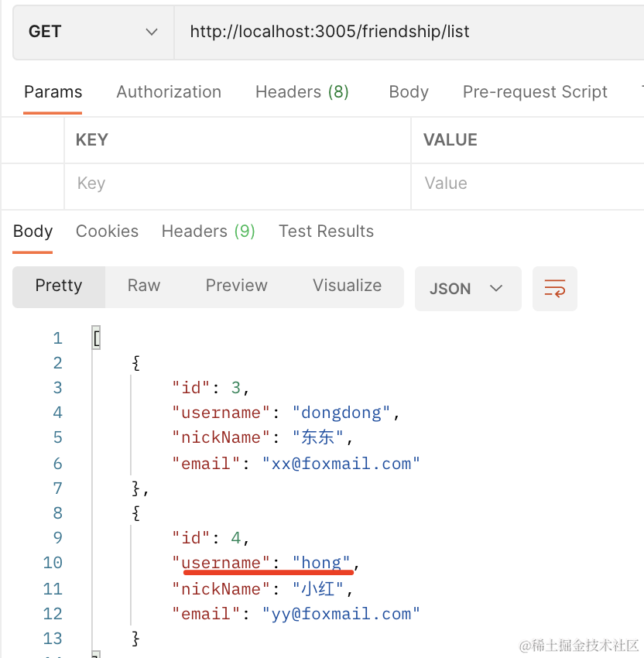
Task: Open the request Headers (8) tab
Action: [302, 91]
